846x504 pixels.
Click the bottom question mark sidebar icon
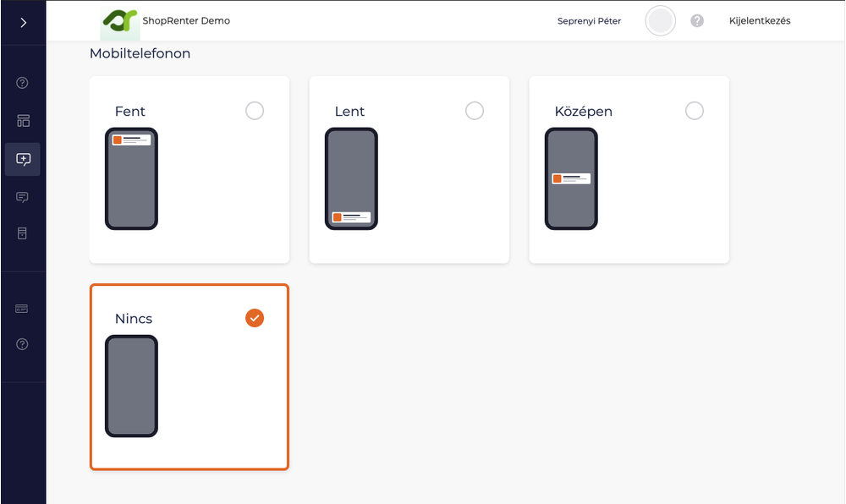[23, 344]
